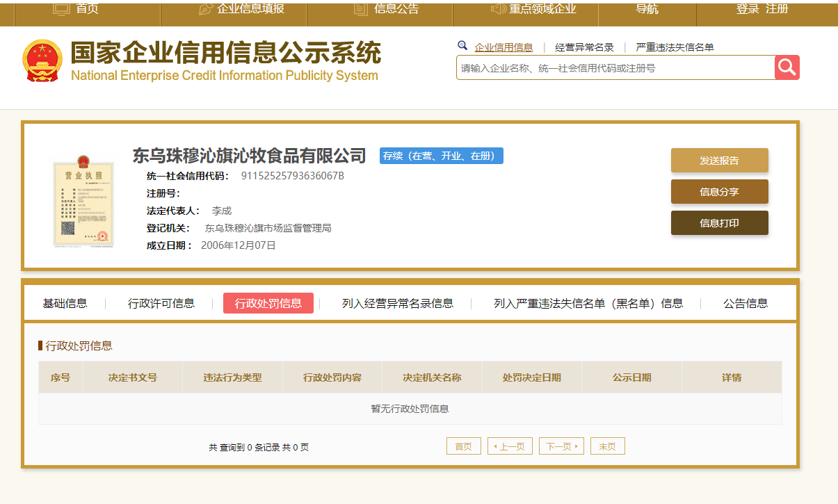Click the 详情 column header
The image size is (838, 504).
point(732,377)
